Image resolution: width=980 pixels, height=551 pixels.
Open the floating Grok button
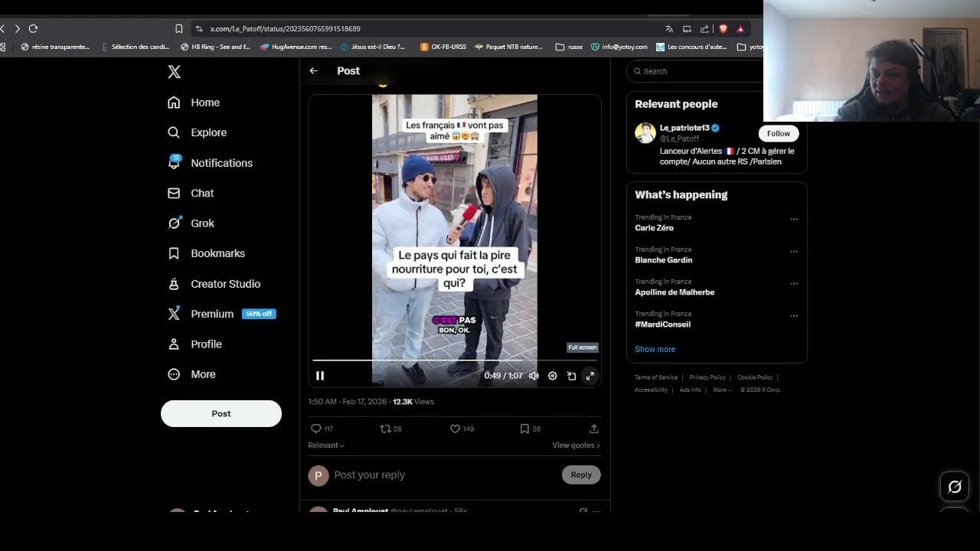[955, 487]
